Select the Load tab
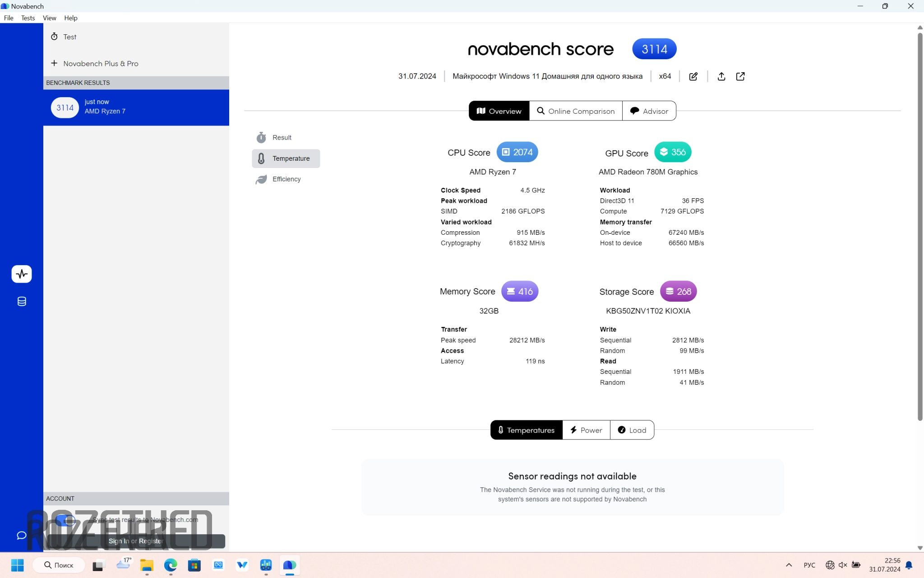 pyautogui.click(x=632, y=430)
